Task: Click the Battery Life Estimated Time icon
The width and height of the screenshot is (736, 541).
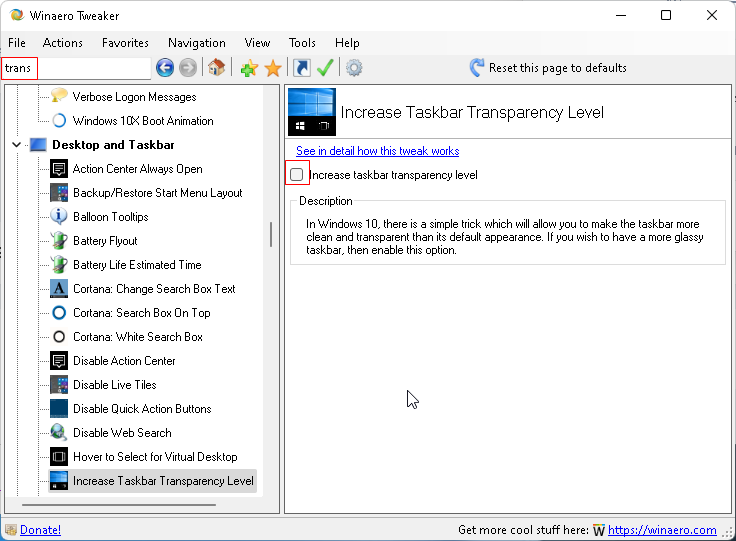Action: [59, 265]
